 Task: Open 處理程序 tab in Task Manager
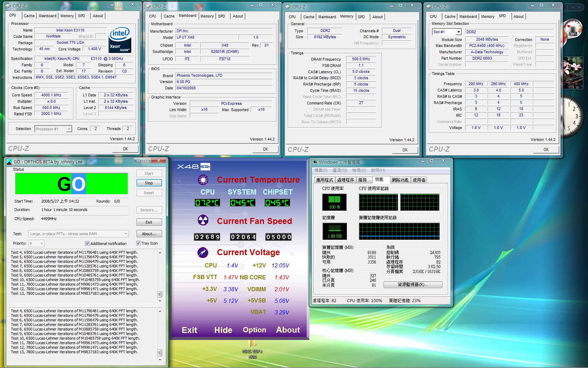pos(345,180)
